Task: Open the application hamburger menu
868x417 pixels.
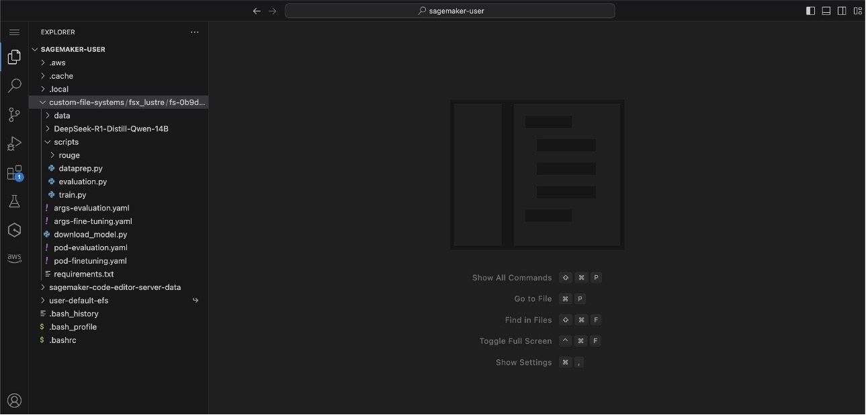Action: pyautogui.click(x=14, y=32)
